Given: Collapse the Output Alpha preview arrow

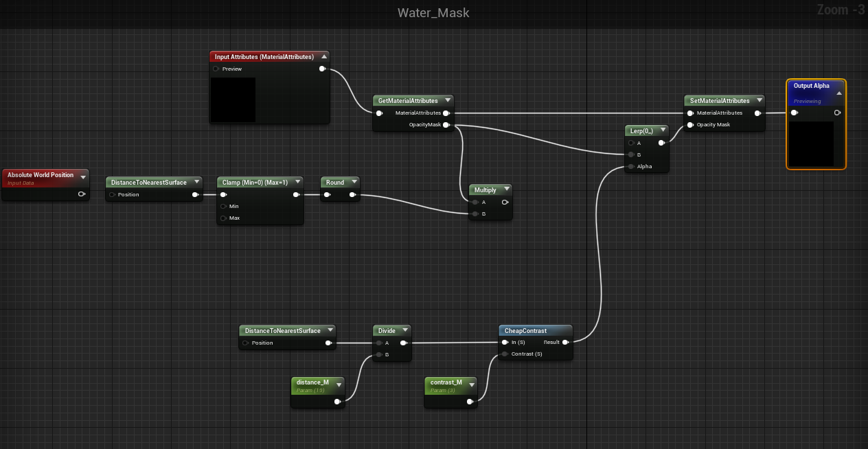Looking at the screenshot, I should click(x=839, y=93).
